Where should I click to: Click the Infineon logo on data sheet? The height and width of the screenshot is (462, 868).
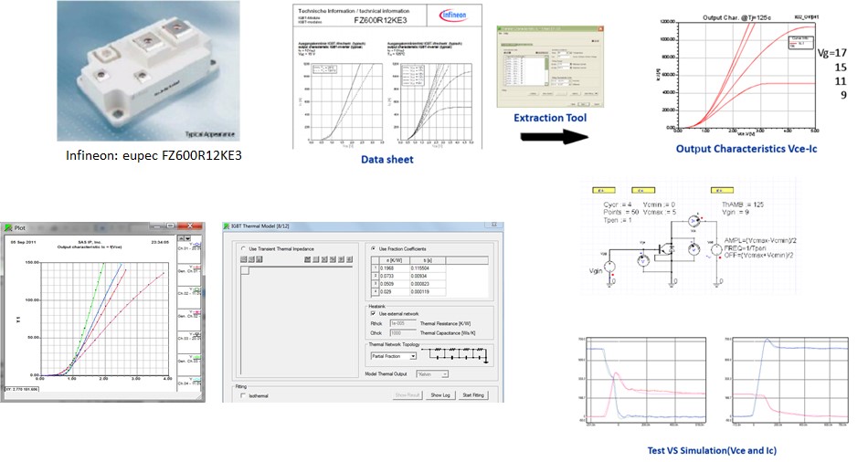(x=454, y=15)
